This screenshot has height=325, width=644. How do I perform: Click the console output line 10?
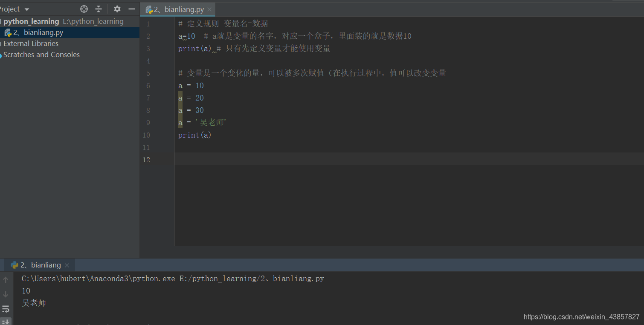tap(26, 291)
